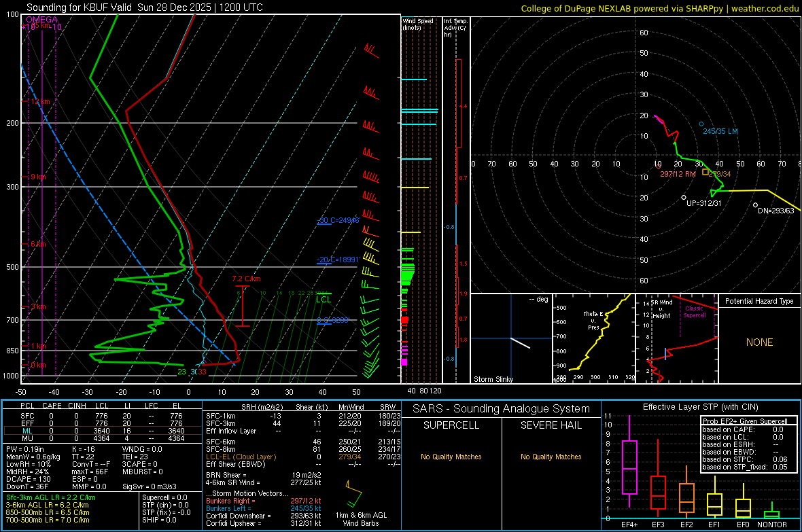Click the 'Prob EF2+ Given Supercell' legend heading

745,421
